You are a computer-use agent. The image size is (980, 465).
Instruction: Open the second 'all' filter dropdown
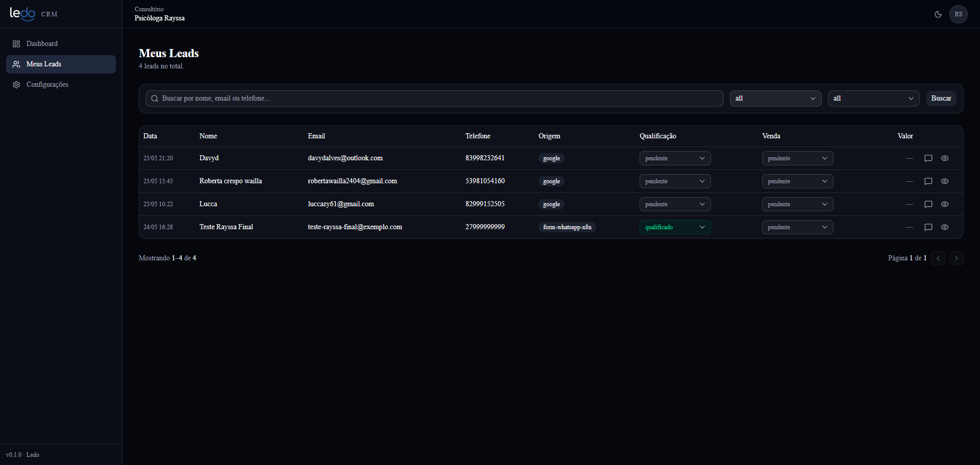pos(874,99)
